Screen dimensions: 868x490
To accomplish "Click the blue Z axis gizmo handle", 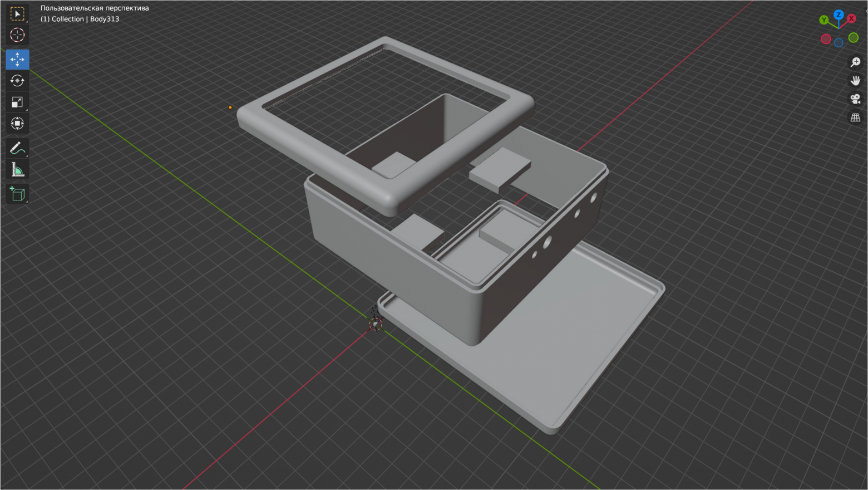I will point(839,14).
